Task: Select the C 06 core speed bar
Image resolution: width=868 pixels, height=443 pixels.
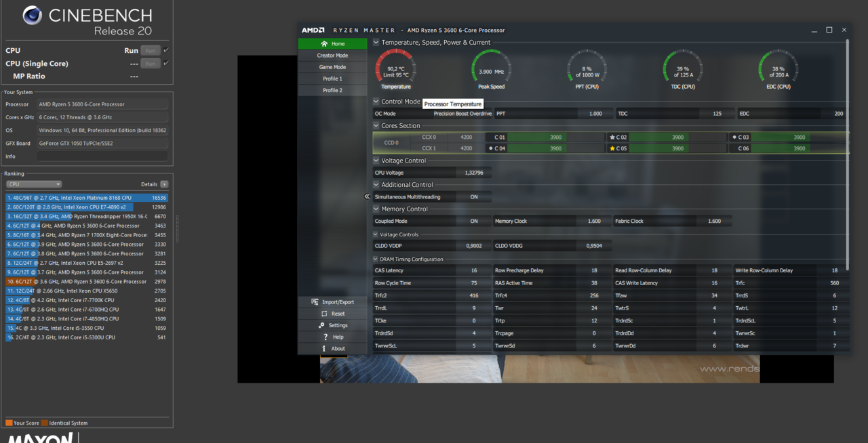Action: [799, 148]
